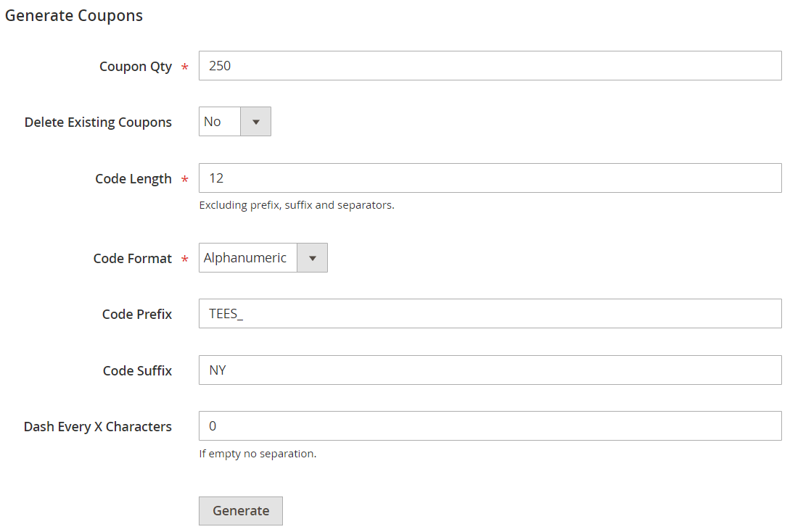790x532 pixels.
Task: Click the 'Code Format' label
Action: [133, 259]
